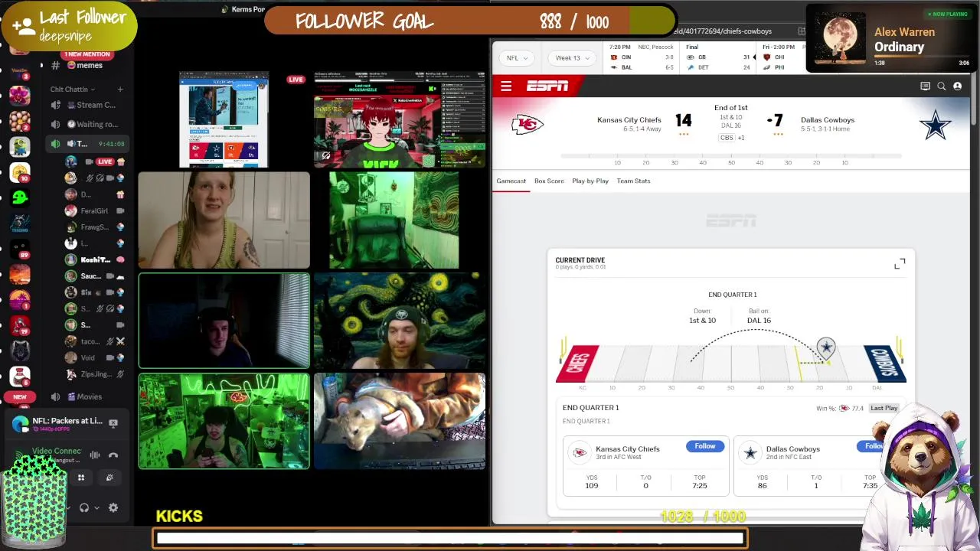Click the green ghost server icon

20,197
